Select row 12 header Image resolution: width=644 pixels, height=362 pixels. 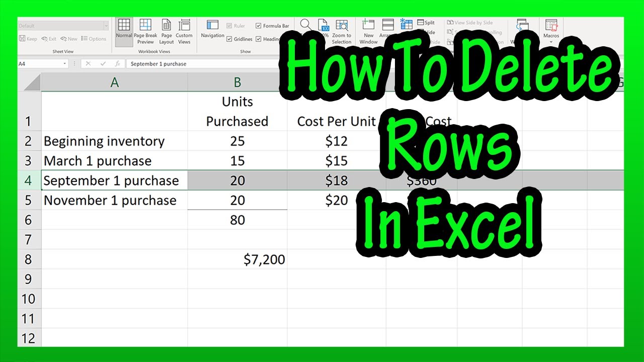click(29, 338)
